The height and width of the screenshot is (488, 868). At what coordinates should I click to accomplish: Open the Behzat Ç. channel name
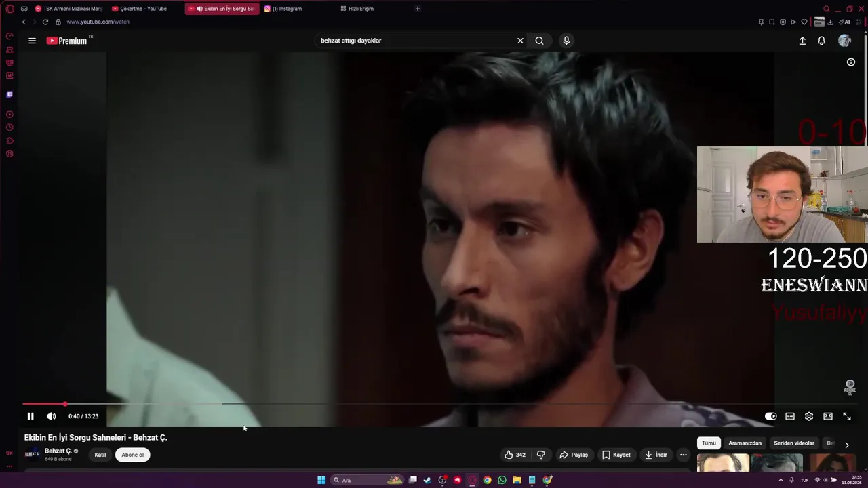coord(58,451)
